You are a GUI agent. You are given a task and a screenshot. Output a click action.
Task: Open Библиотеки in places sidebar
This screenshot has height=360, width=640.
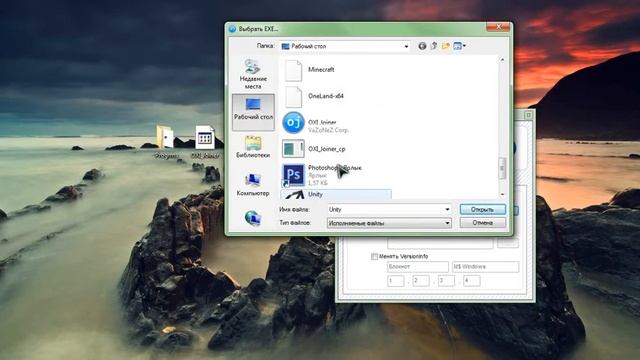click(x=253, y=148)
